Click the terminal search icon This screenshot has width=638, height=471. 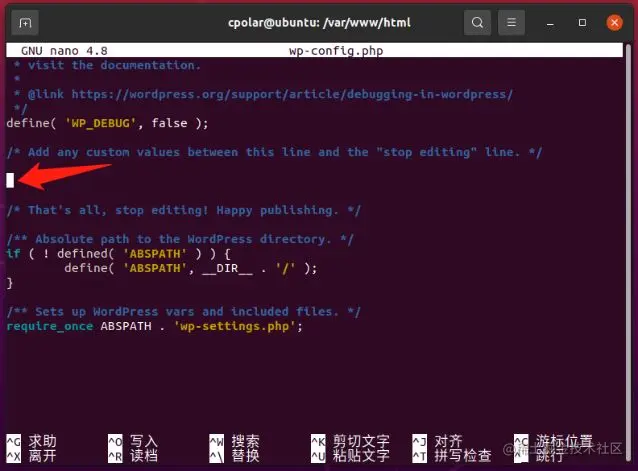pyautogui.click(x=477, y=22)
